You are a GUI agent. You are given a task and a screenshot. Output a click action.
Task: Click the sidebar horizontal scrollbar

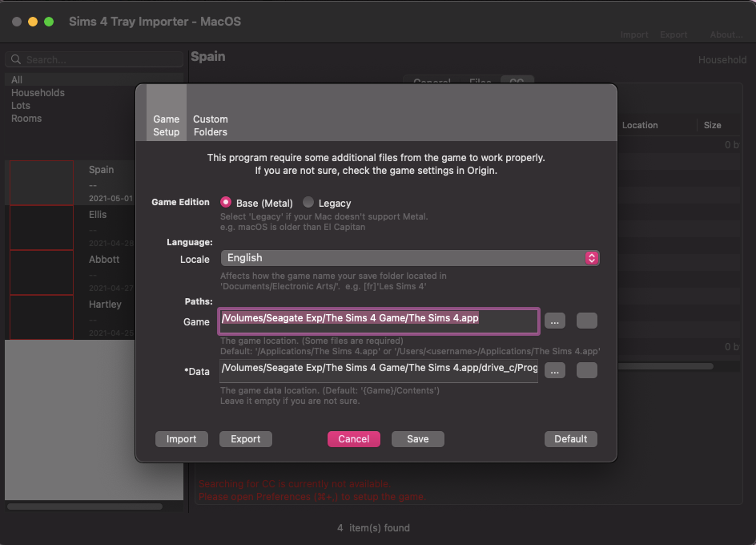click(x=85, y=507)
